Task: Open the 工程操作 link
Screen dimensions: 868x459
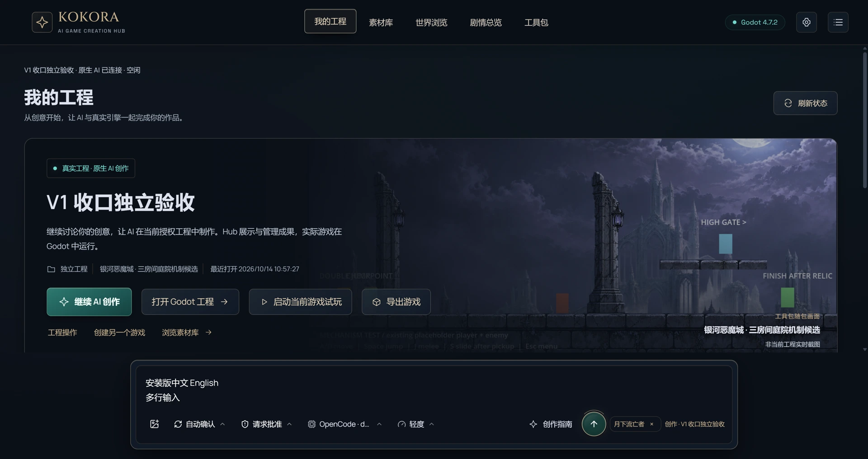Action: 62,333
